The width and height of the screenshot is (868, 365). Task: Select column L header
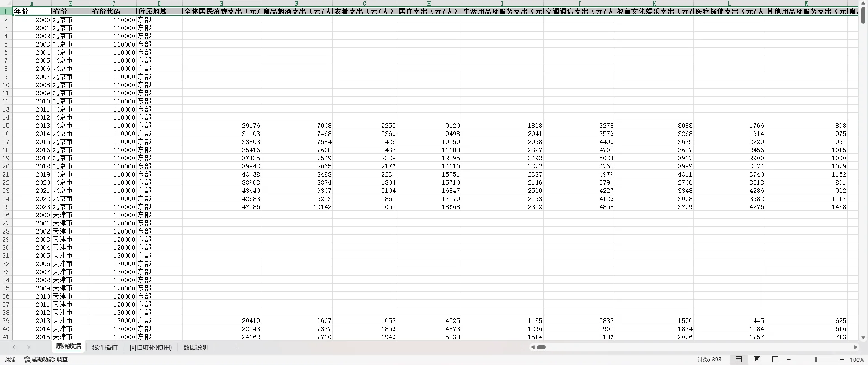click(729, 4)
